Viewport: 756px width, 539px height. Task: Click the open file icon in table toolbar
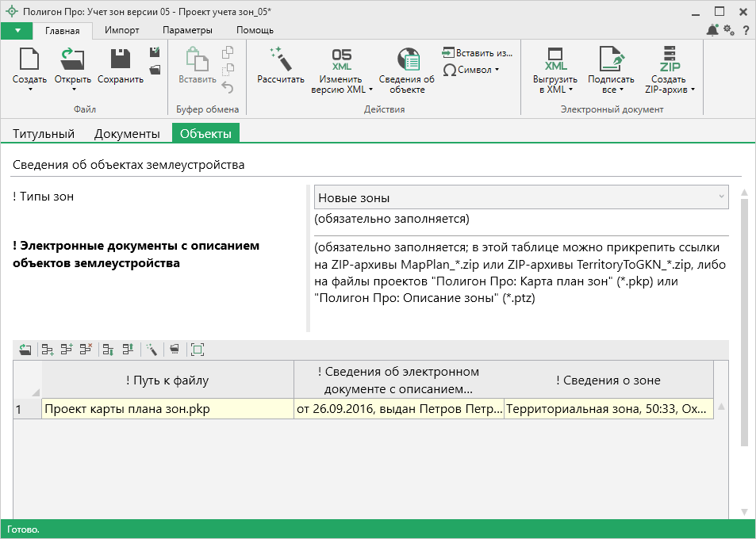[x=25, y=349]
